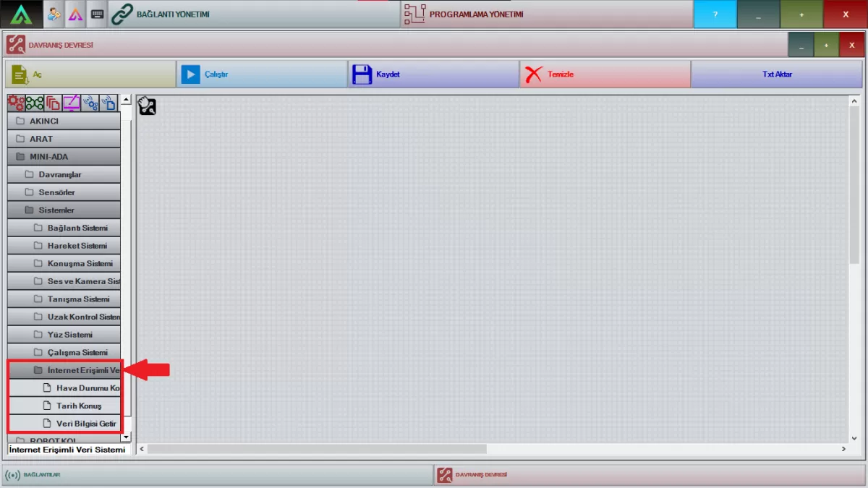This screenshot has width=868, height=488.
Task: Switch to Programlama Yönetimi tab
Action: pos(546,14)
